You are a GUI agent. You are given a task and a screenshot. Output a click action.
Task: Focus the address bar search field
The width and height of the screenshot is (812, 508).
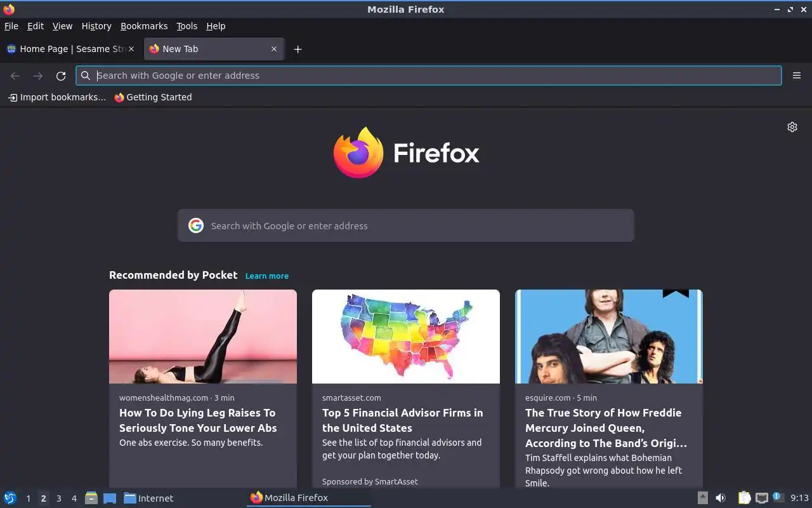click(x=429, y=76)
